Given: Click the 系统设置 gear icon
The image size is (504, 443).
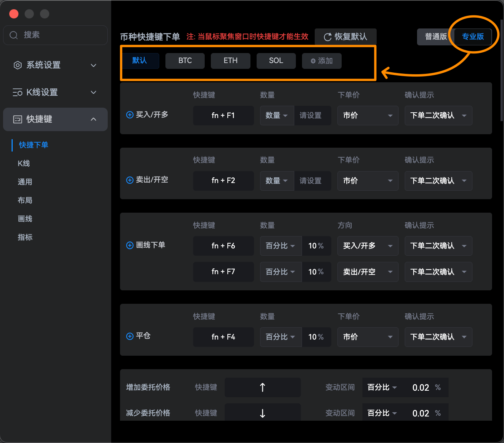Looking at the screenshot, I should [x=17, y=65].
